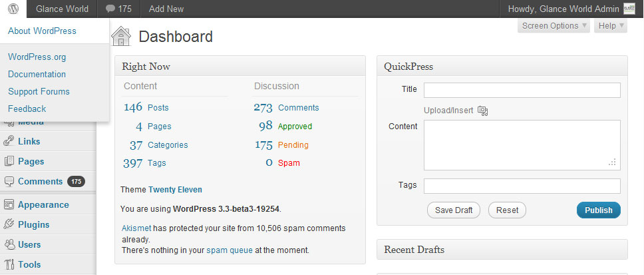Click the Comments speech bubble sidebar icon
644x275 pixels.
click(9, 181)
